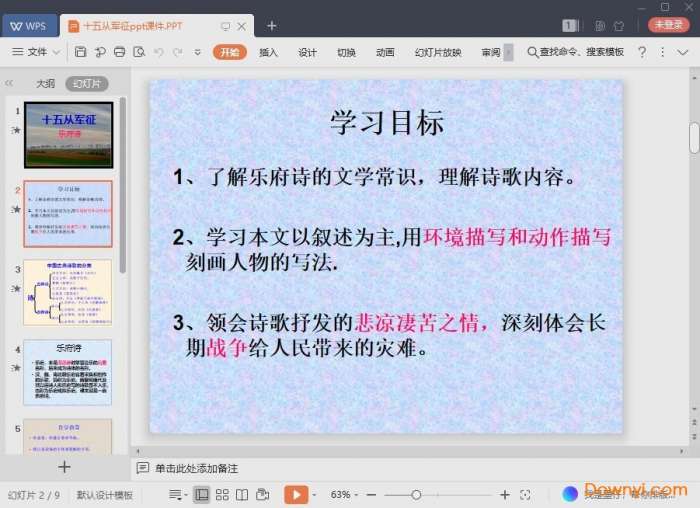Open the more options vertical dots
The height and width of the screenshot is (508, 700).
click(x=662, y=52)
